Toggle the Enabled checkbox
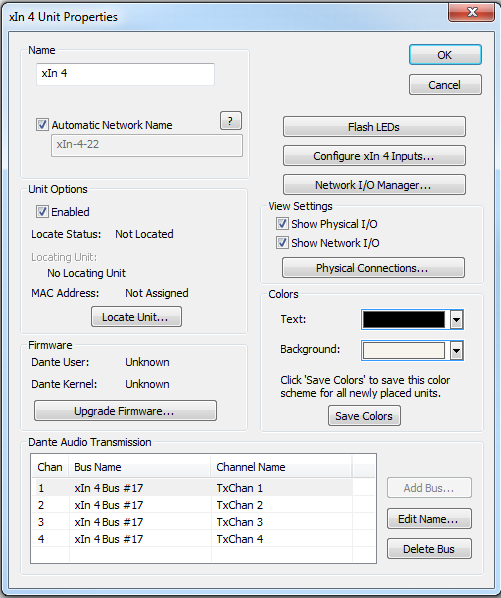This screenshot has height=598, width=501. [x=42, y=212]
